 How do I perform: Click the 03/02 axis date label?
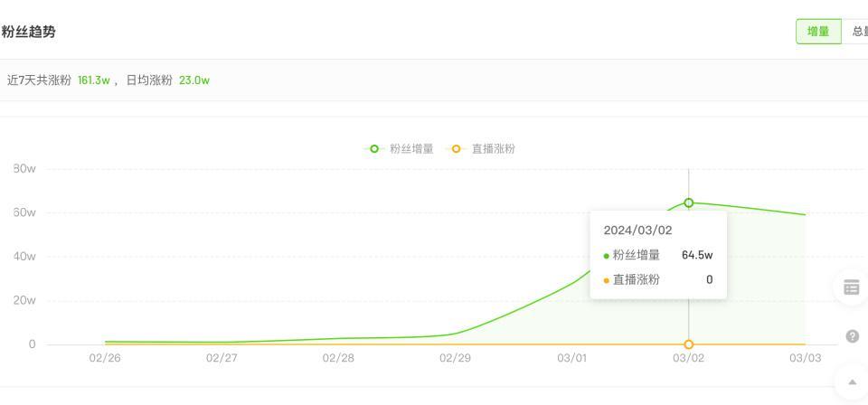(689, 359)
